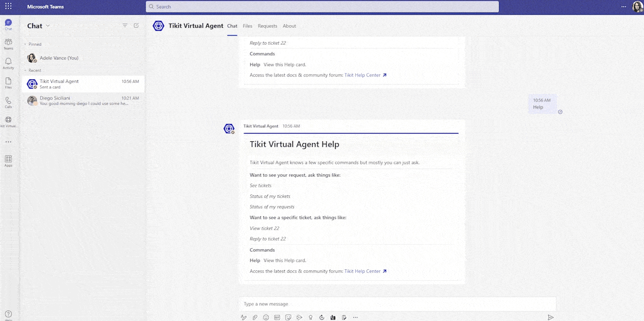Focus the Type a new message field
Image resolution: width=644 pixels, height=321 pixels.
(397, 304)
